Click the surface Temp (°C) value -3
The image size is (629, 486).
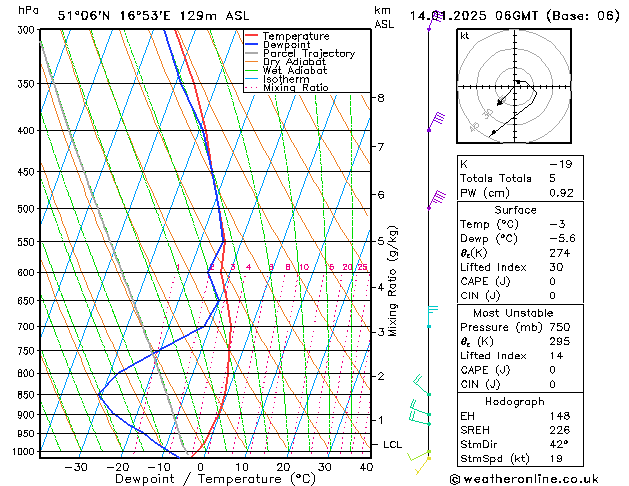tap(558, 224)
